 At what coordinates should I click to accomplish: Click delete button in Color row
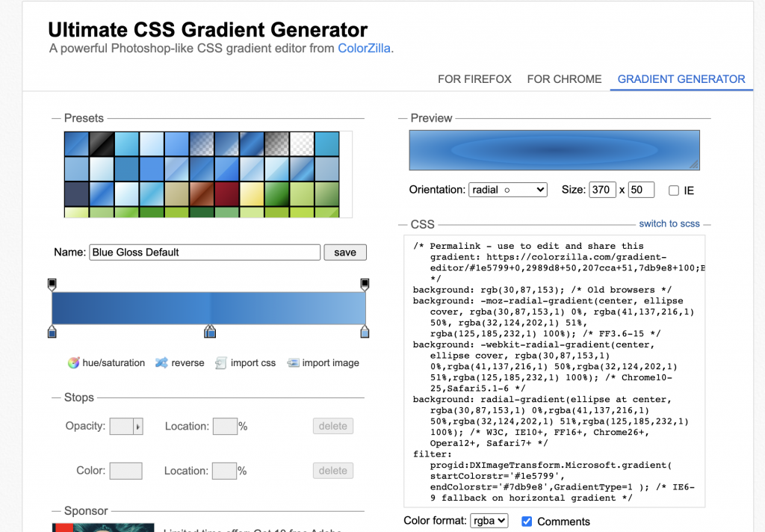[332, 471]
